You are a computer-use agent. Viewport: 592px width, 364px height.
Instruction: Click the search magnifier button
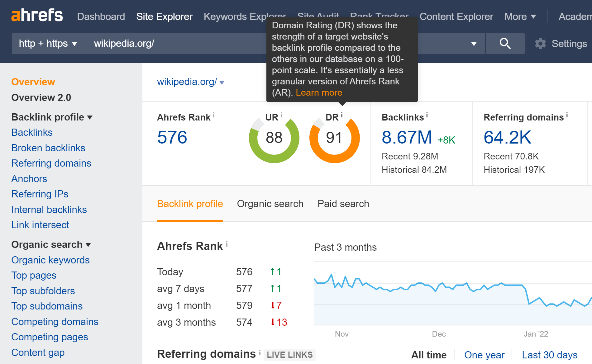coord(505,44)
